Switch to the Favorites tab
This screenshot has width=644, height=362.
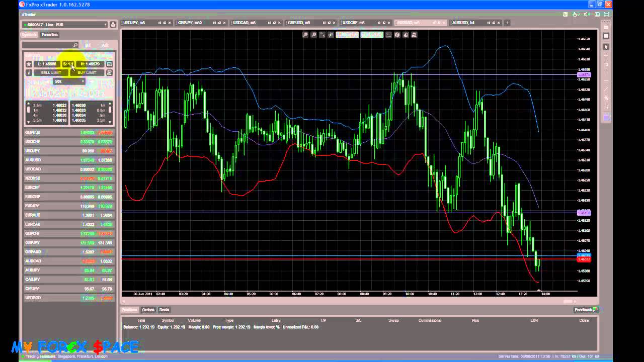tap(49, 35)
